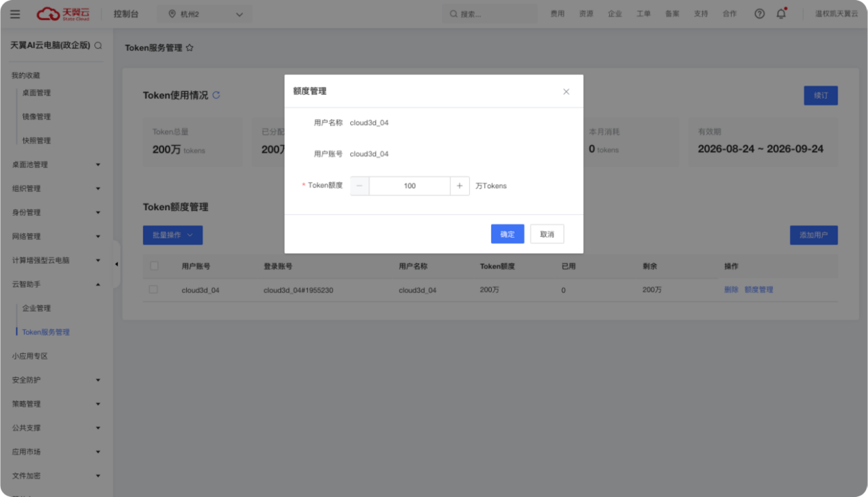Open 费用 in the top navigation

tap(557, 14)
